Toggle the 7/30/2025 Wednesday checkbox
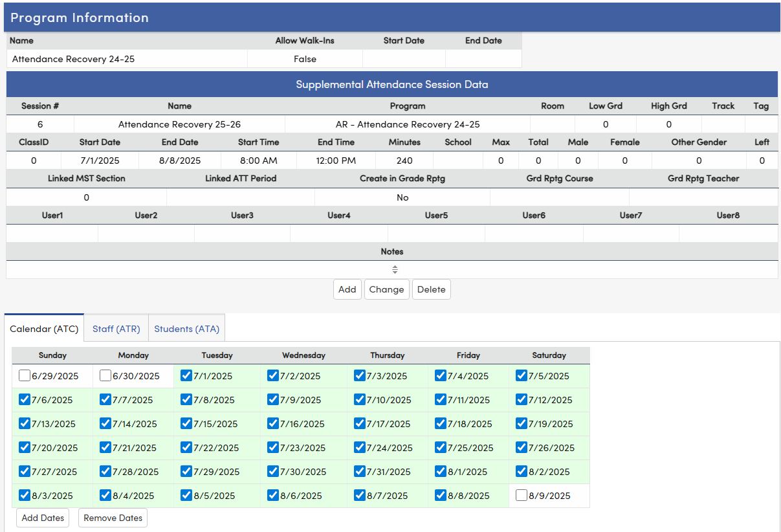Image resolution: width=781 pixels, height=532 pixels. [273, 471]
